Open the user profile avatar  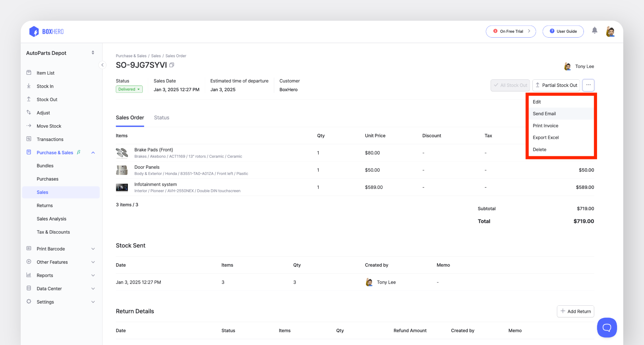610,31
